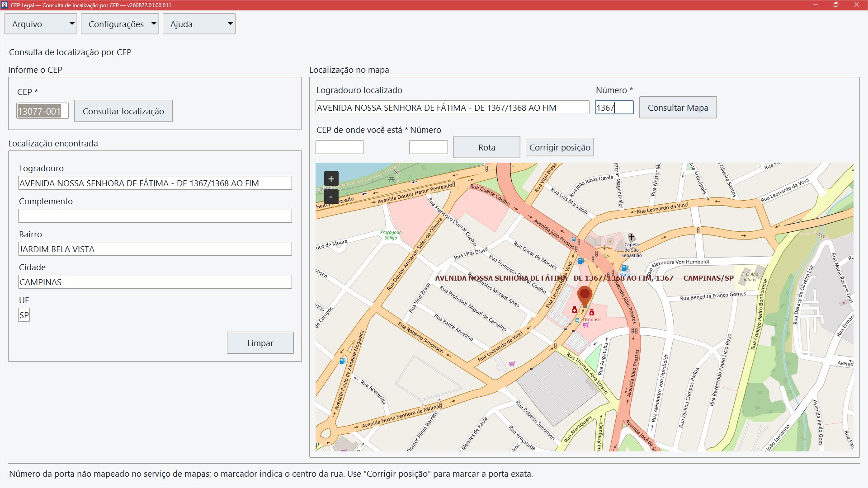868x488 pixels.
Task: Click the Drogasil label on the map
Action: [592, 319]
